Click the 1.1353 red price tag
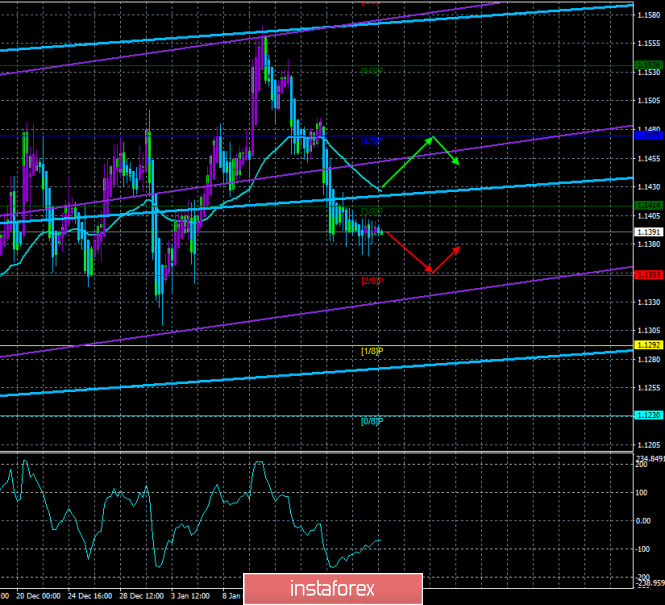Screen dimensions: 665x605 [648, 275]
